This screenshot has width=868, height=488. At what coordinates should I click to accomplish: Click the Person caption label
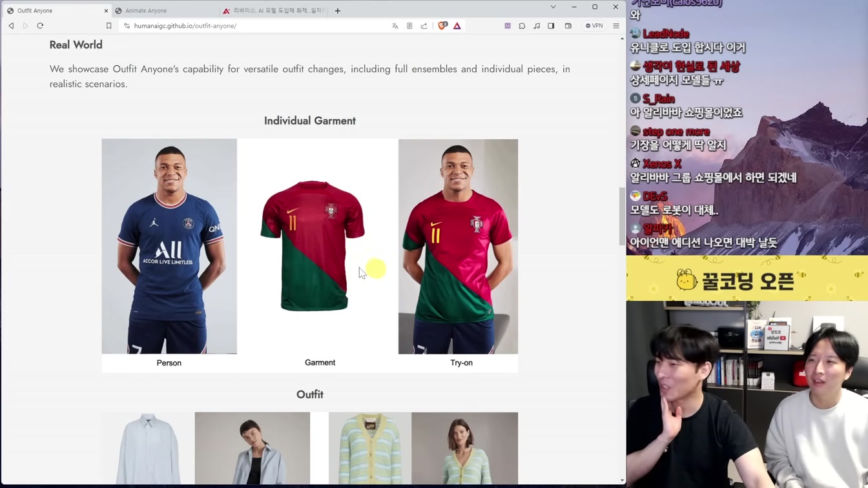pyautogui.click(x=169, y=363)
